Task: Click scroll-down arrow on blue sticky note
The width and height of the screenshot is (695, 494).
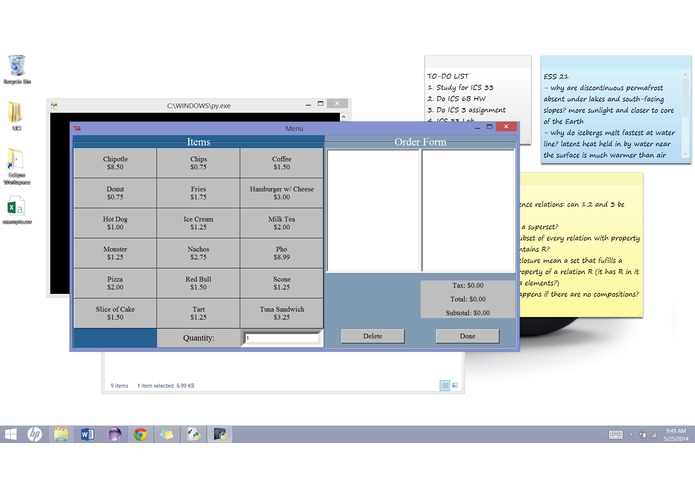Action: pyautogui.click(x=685, y=154)
